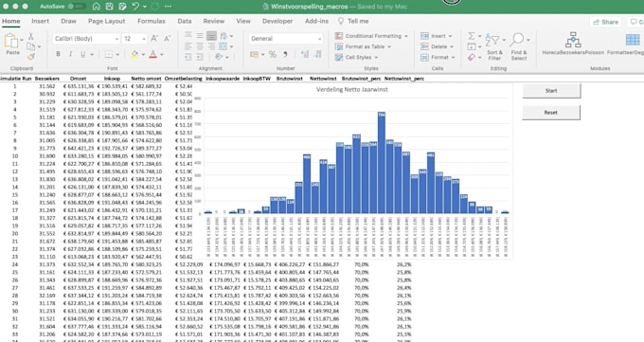This screenshot has width=644, height=342.
Task: Open the Review tab
Action: pos(214,21)
